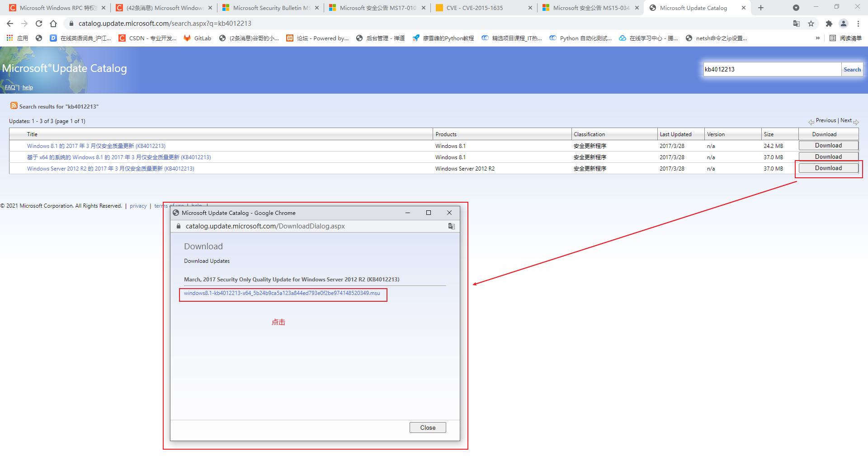Expand the bookmarks overflow chevron

(818, 38)
